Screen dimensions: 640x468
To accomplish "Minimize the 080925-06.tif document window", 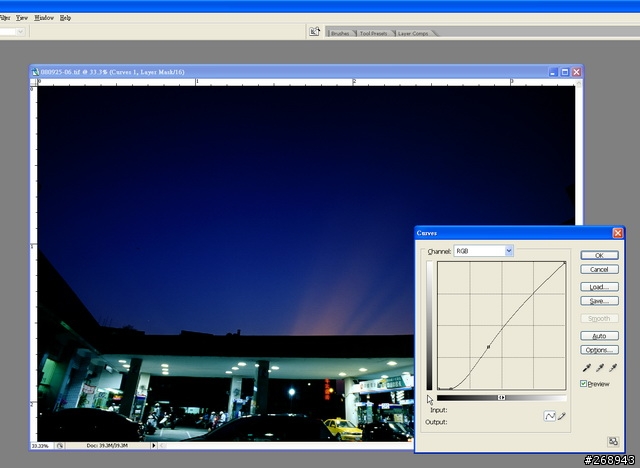I will coord(553,72).
